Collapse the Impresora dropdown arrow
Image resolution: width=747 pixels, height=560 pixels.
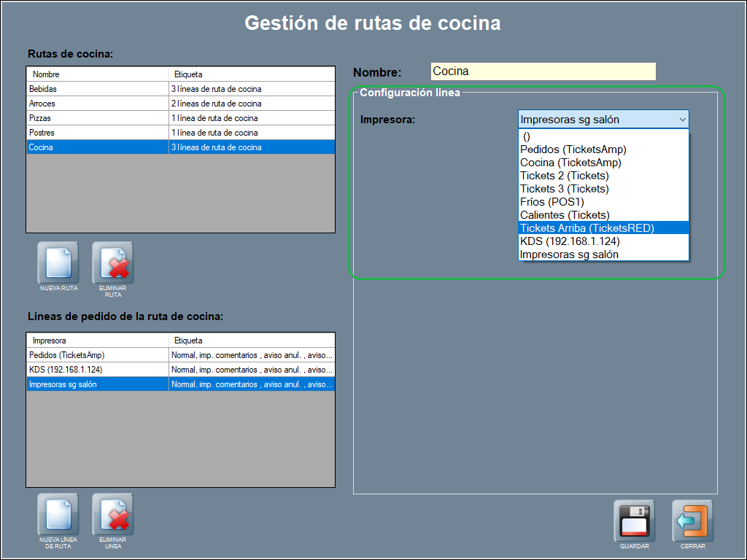[x=682, y=120]
